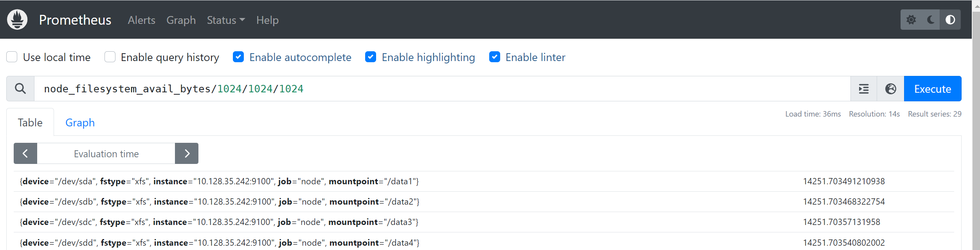Viewport: 980px width, 250px height.
Task: Select browser-preferred theme contrast icon
Action: pos(950,20)
